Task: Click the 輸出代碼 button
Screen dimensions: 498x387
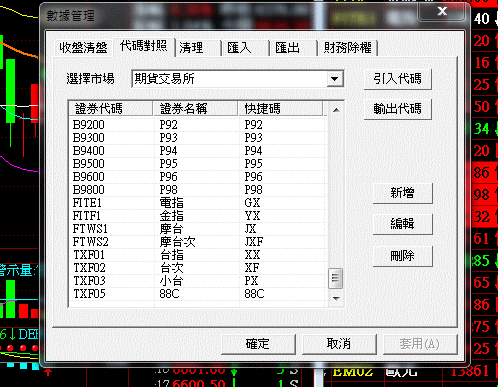Action: [x=398, y=109]
